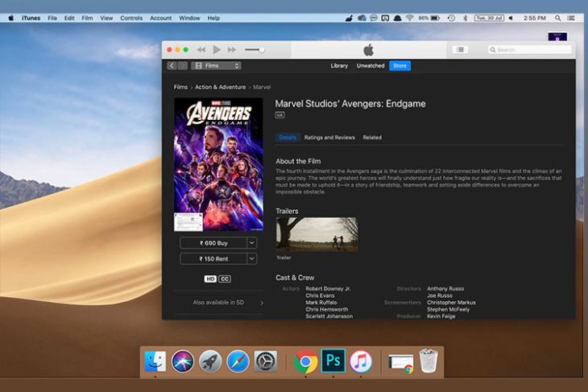Screen dimensions: 588x392
Task: Open Spotlight search magnifier
Action: 558,18
